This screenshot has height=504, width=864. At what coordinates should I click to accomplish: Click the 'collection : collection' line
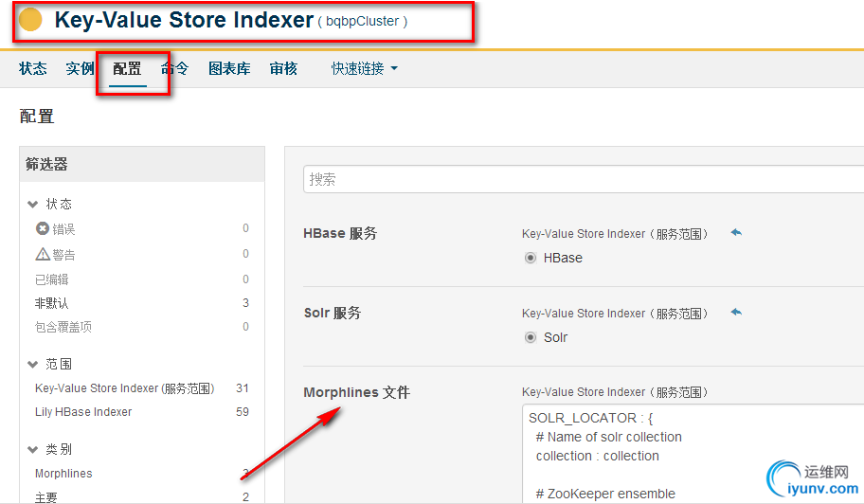(597, 456)
